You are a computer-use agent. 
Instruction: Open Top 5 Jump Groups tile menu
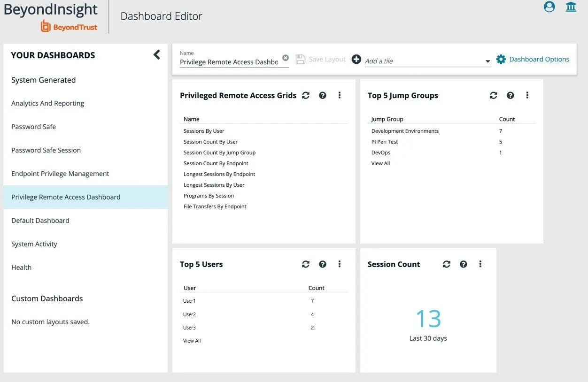pyautogui.click(x=527, y=95)
